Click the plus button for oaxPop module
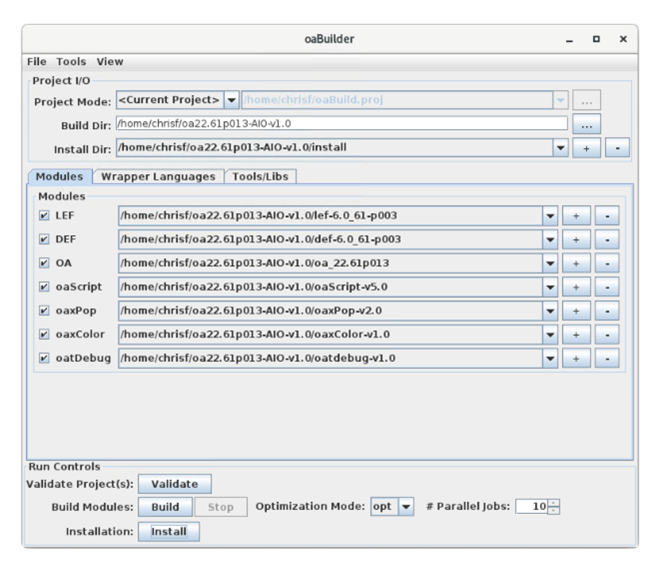663x563 pixels. 576,311
